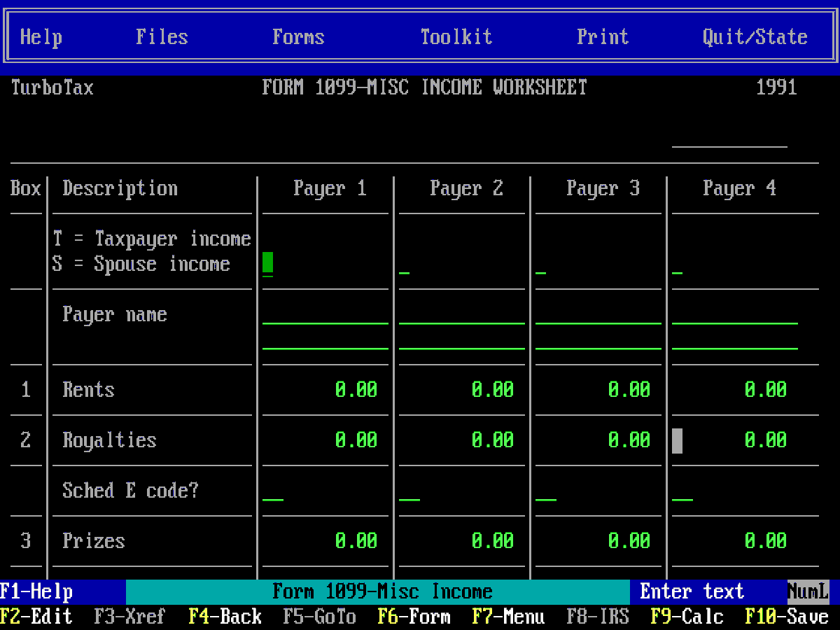
Task: Click the Royalties row description
Action: tap(109, 440)
